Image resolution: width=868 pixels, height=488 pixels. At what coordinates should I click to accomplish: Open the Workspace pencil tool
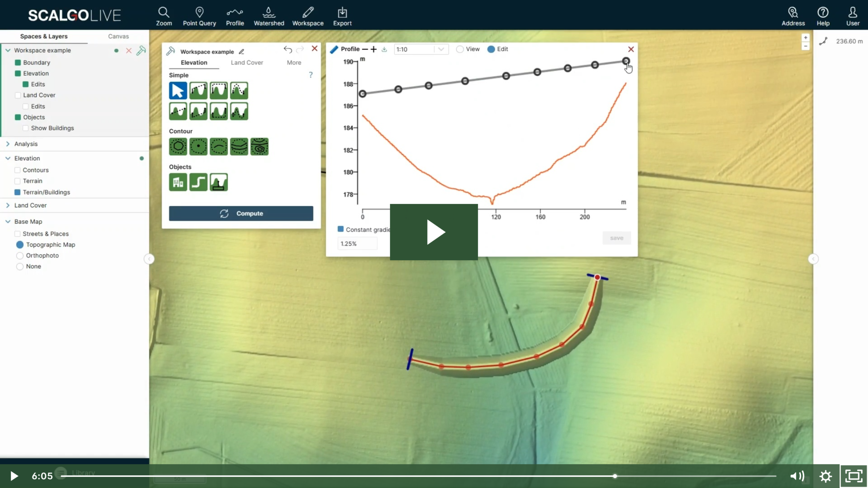pos(308,17)
